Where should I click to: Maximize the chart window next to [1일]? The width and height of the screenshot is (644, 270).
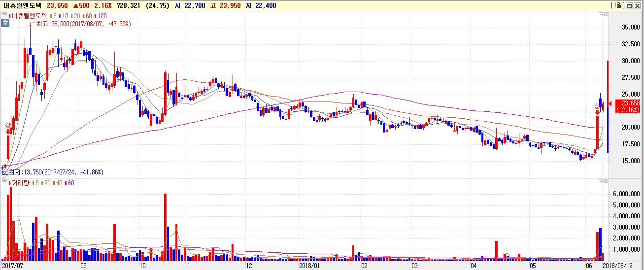630,5
